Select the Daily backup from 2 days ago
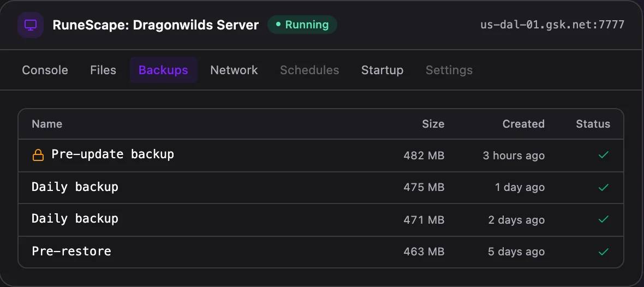 tap(75, 219)
